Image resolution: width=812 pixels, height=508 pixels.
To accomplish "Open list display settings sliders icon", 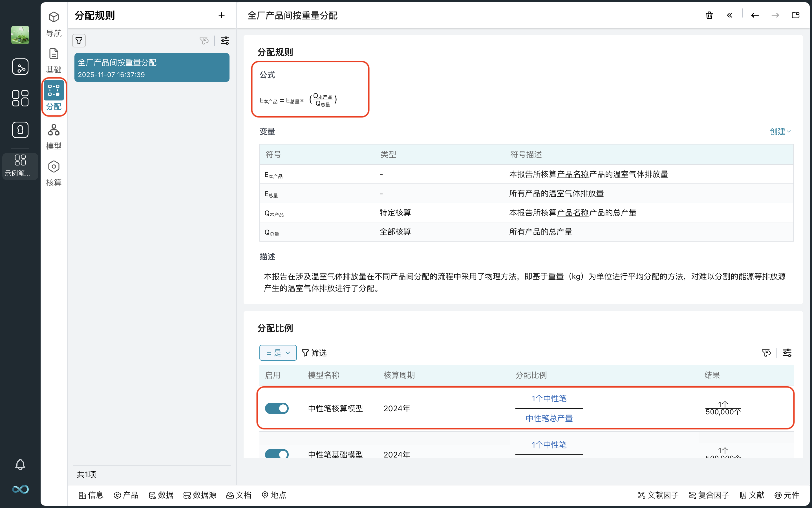I will tap(225, 41).
